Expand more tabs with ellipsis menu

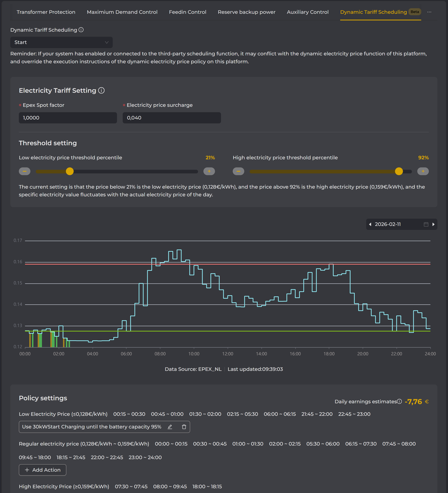429,12
